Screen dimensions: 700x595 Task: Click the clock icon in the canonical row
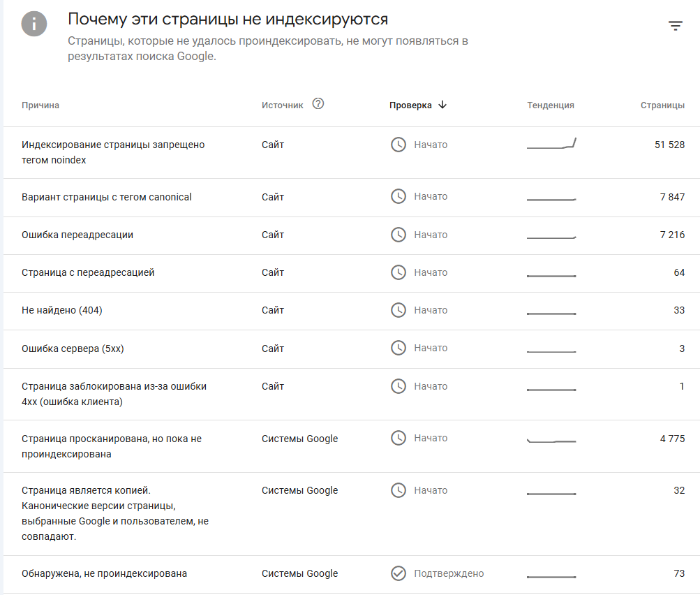pos(399,196)
